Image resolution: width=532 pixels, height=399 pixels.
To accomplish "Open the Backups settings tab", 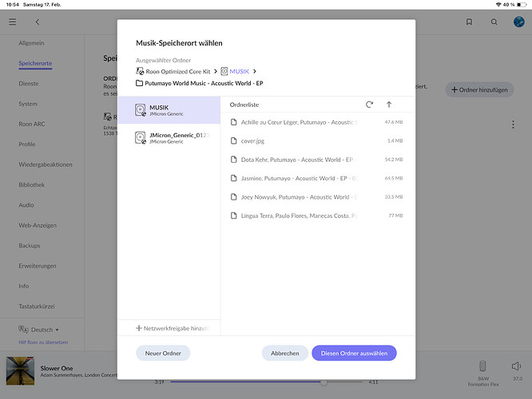I will (30, 246).
